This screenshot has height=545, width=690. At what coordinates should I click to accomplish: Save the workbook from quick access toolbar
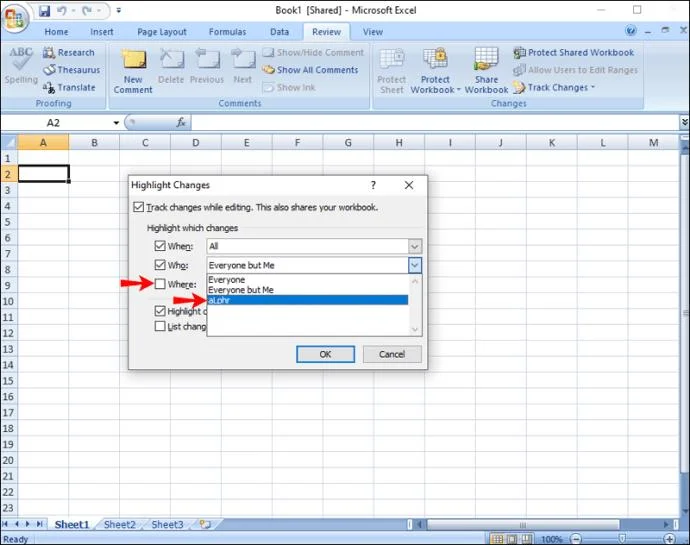tap(44, 11)
